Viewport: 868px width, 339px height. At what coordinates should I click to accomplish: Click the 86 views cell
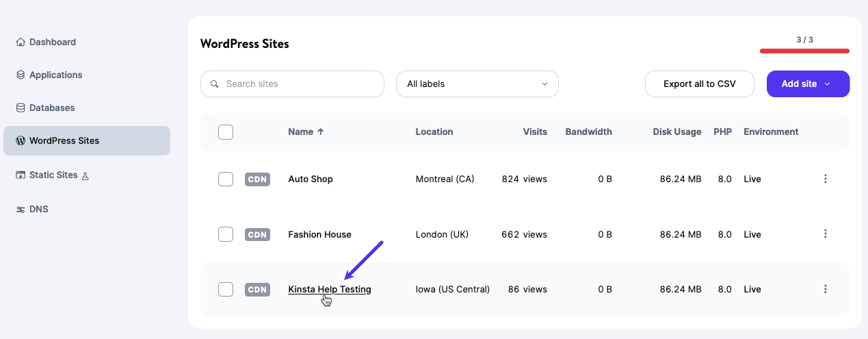click(527, 289)
